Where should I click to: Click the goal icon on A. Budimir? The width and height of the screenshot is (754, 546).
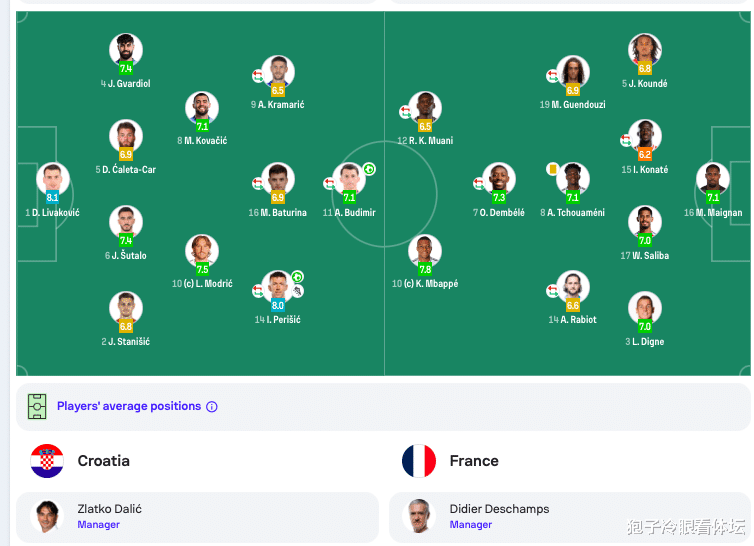click(x=369, y=169)
